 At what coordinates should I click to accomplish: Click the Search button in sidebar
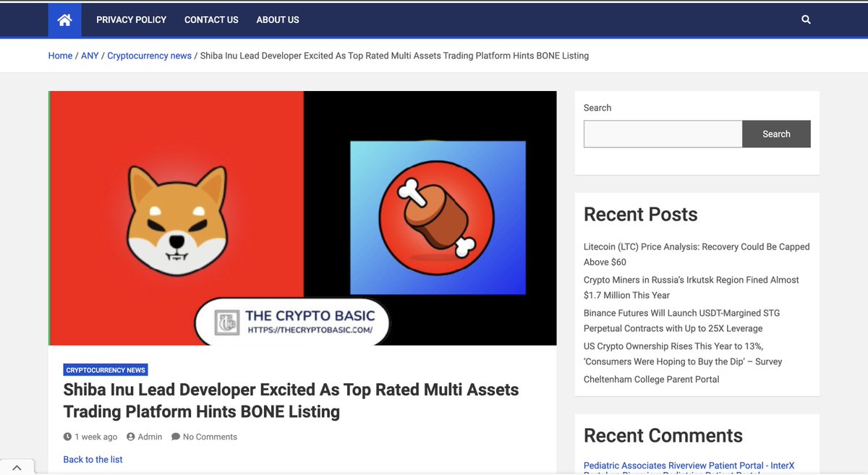(x=776, y=134)
